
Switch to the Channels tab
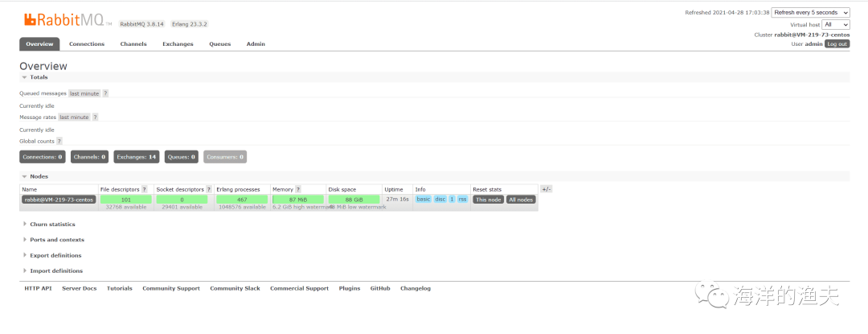point(133,44)
